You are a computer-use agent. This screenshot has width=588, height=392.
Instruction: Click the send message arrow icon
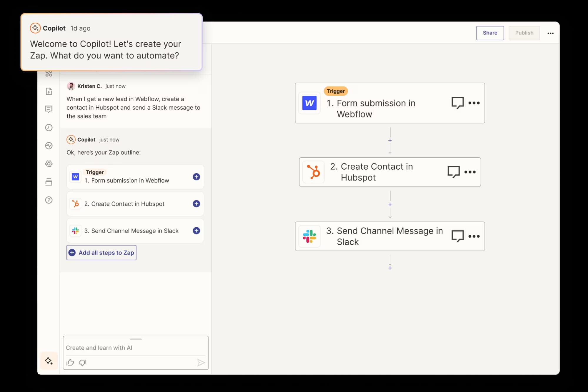pyautogui.click(x=201, y=363)
